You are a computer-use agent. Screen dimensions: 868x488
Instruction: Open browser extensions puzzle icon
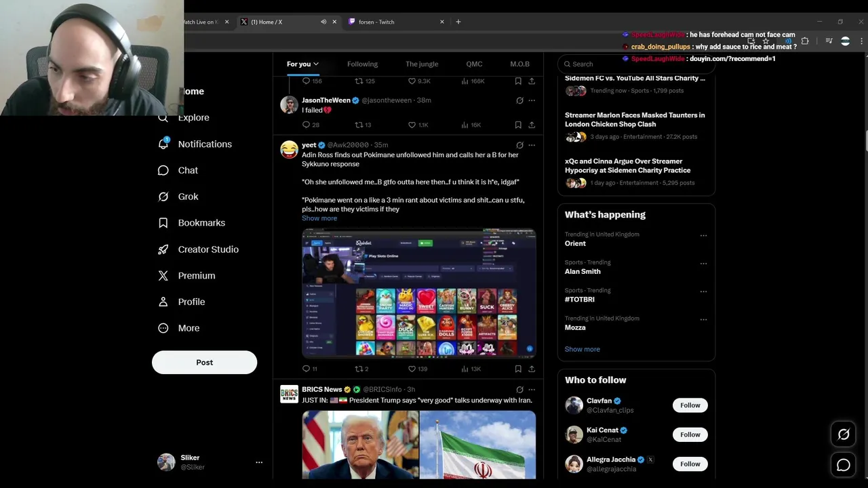point(805,41)
